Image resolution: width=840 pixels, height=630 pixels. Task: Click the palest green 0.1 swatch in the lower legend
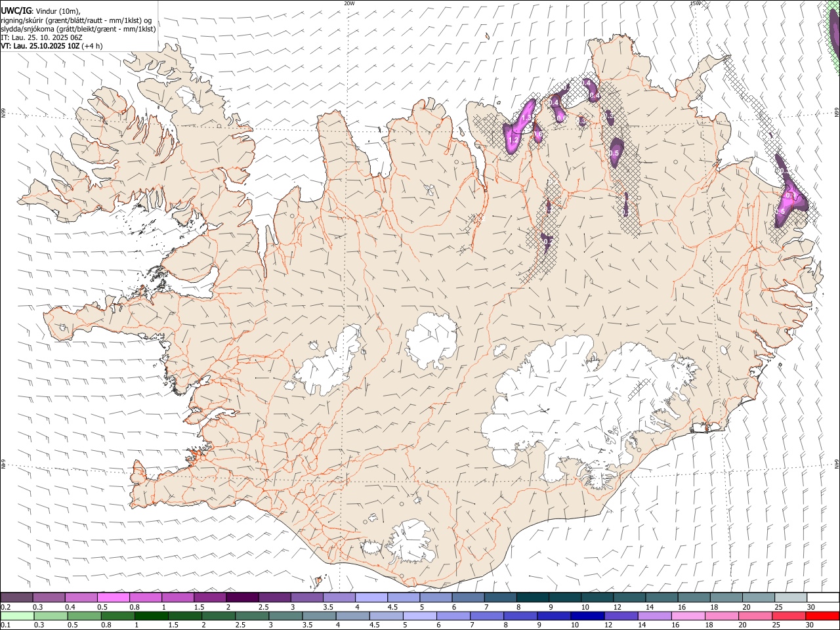click(17, 616)
